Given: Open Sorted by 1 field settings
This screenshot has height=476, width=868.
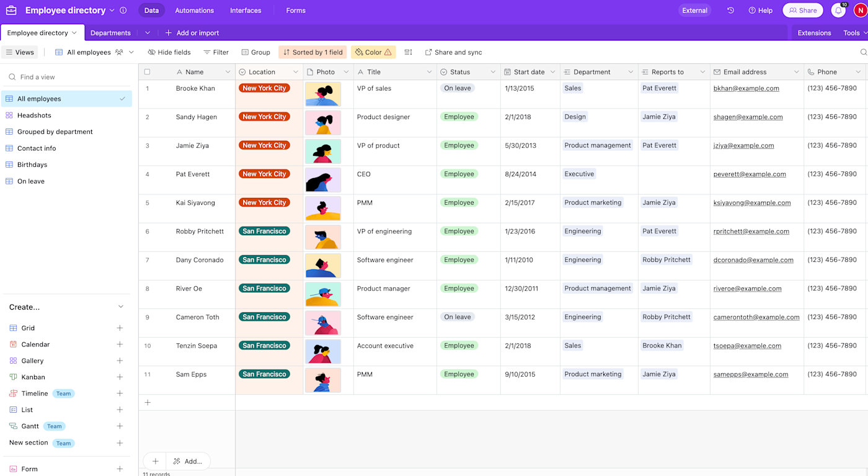Looking at the screenshot, I should tap(313, 53).
